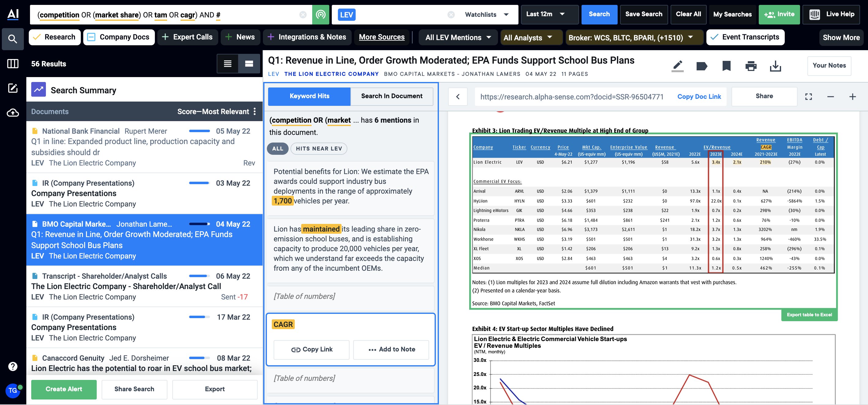Open Score—Most Relevant sort selector
Image resolution: width=868 pixels, height=405 pixels.
pyautogui.click(x=213, y=111)
